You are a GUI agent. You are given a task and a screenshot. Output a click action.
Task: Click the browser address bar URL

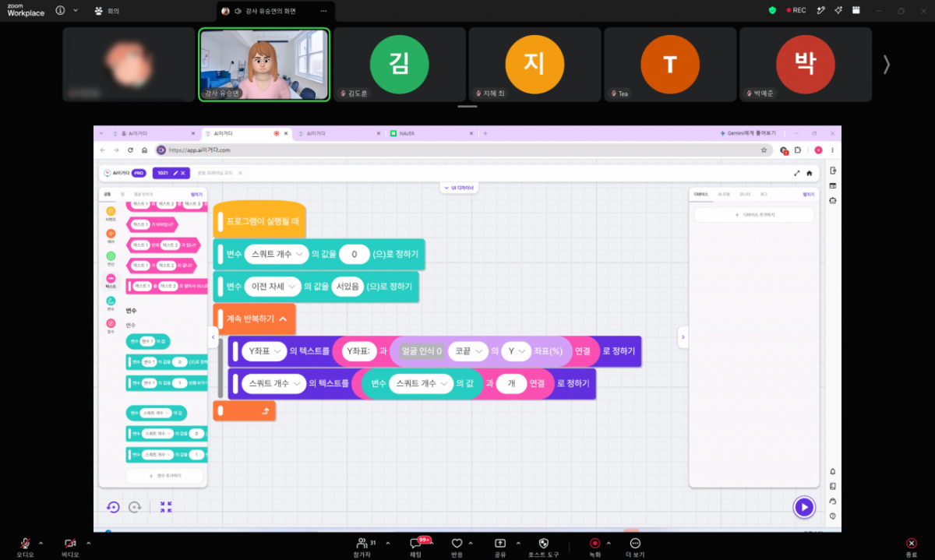click(x=199, y=150)
